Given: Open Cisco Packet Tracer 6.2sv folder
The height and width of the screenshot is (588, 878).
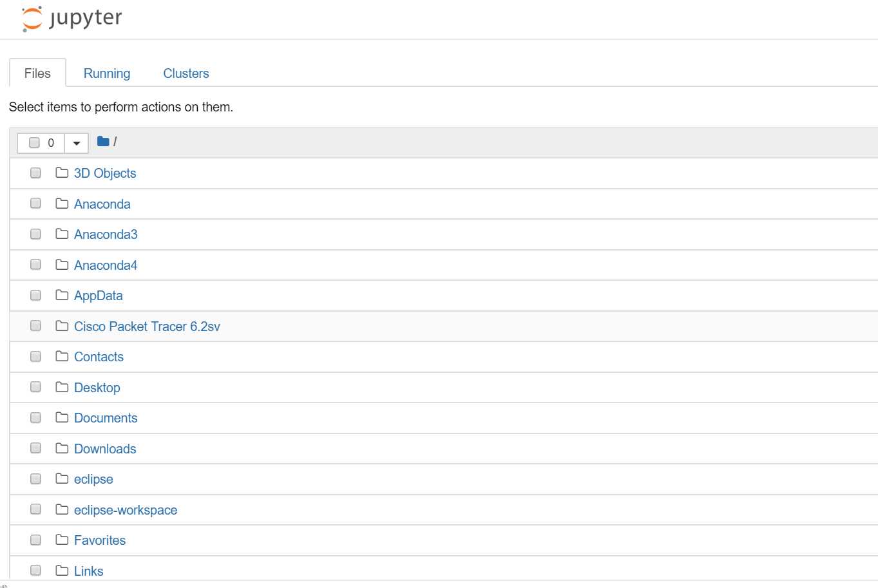Looking at the screenshot, I should 147,327.
